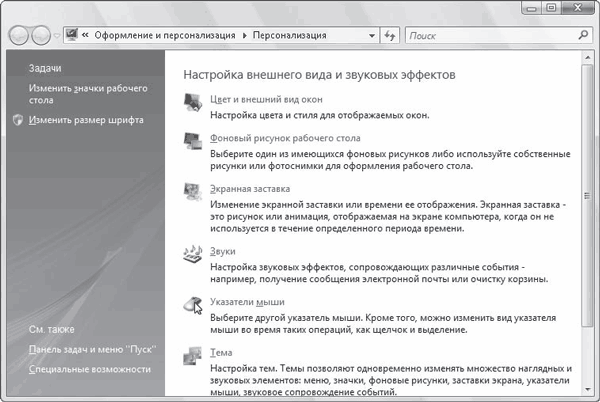
Task: Click description starting 'Выберите один из имеющихся фоновых рисунков'
Action: [x=390, y=160]
